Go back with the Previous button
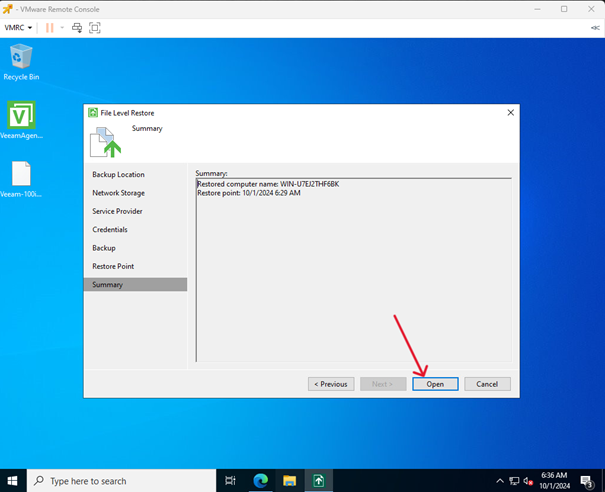 click(329, 384)
